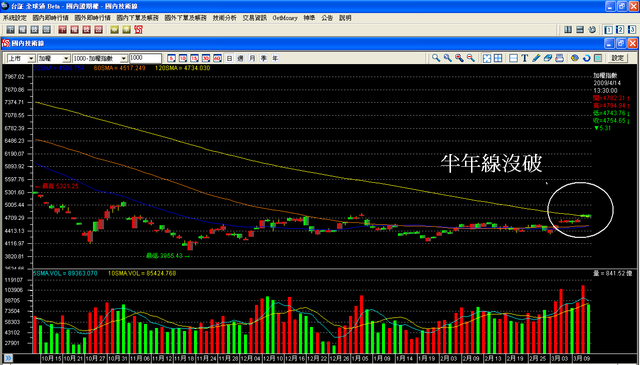Viewport: 640px width, 365px height.
Task: Click the four-arrow expand chart icon
Action: pos(487,58)
